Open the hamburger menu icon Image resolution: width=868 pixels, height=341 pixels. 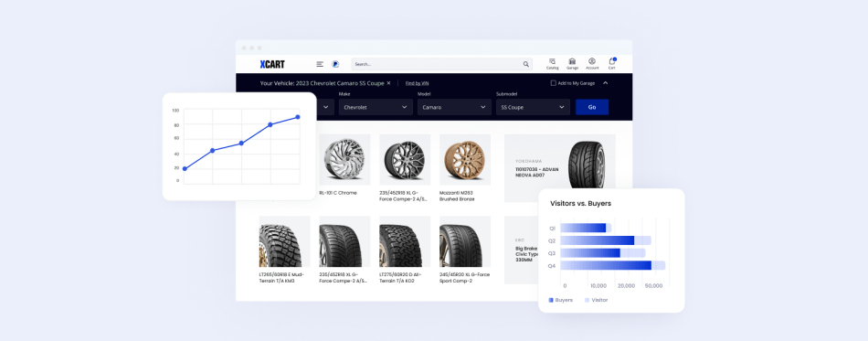pos(320,64)
